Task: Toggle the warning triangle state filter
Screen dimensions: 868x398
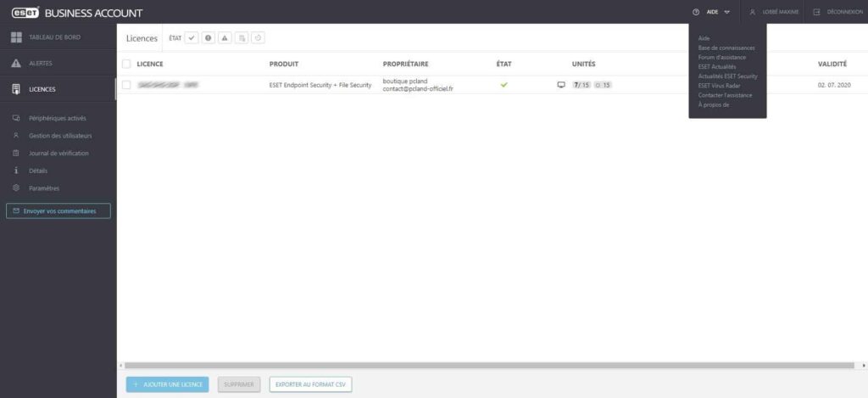Action: [225, 38]
